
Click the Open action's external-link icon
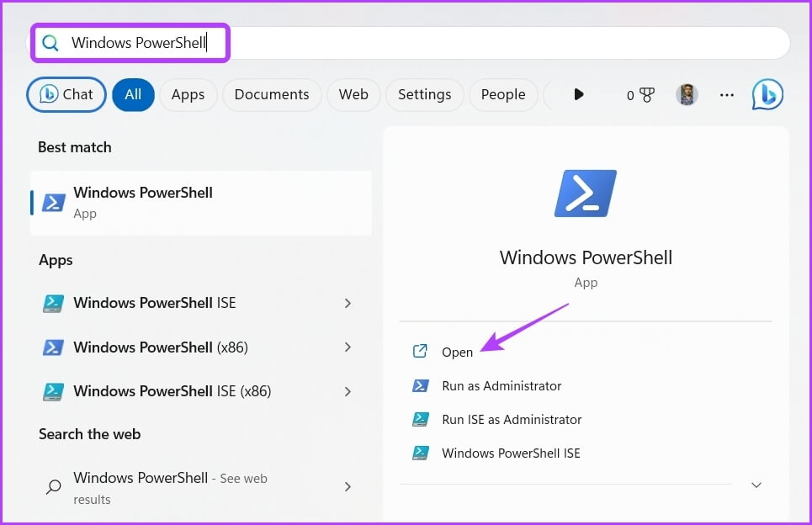coord(420,351)
